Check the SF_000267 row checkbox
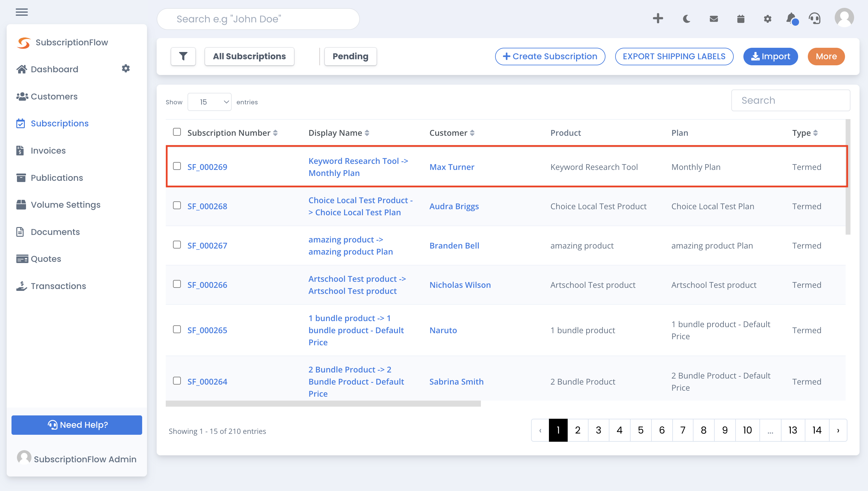 pyautogui.click(x=177, y=245)
